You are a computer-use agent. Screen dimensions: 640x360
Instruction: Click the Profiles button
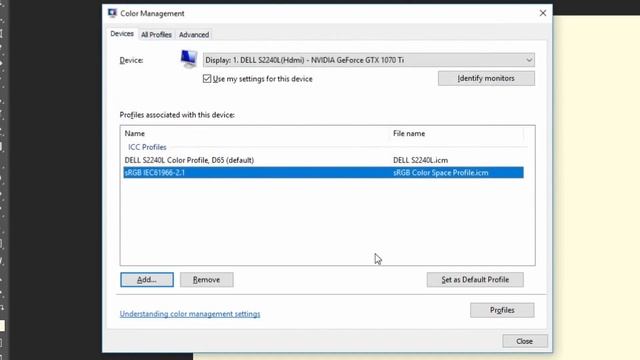click(x=502, y=310)
